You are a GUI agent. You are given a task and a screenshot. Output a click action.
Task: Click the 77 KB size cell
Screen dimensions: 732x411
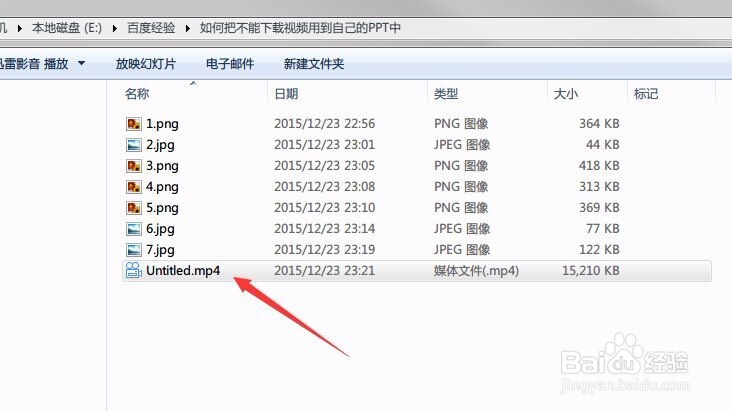tap(603, 229)
